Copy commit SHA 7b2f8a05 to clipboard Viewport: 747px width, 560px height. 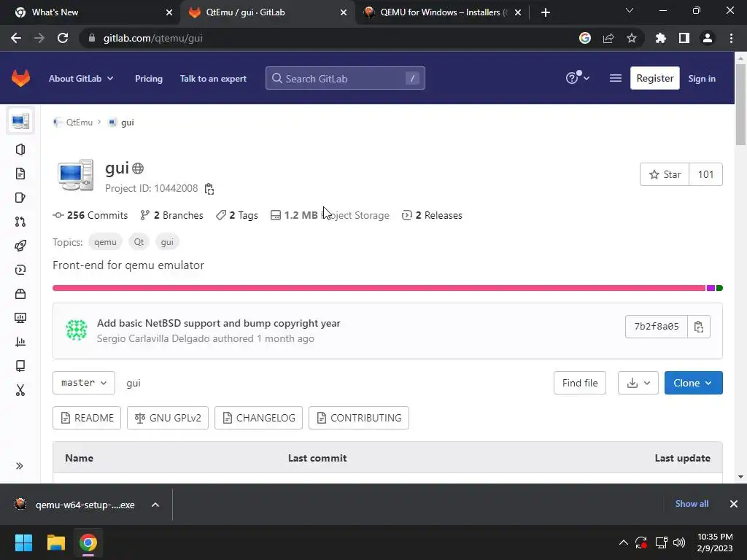pyautogui.click(x=698, y=327)
